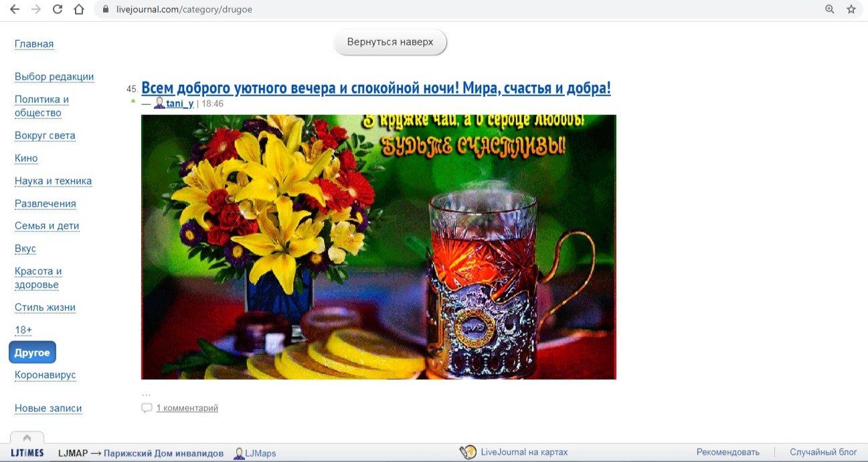Open LiveJournal на картах link

click(524, 453)
